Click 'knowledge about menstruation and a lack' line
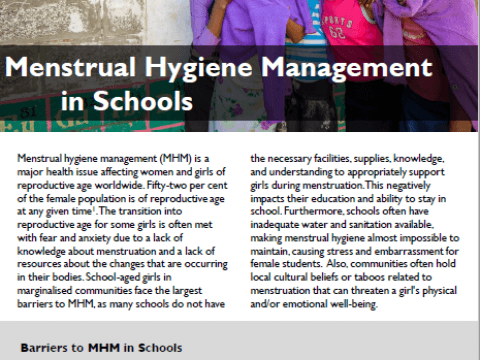This screenshot has width=480, height=360. click(x=116, y=251)
